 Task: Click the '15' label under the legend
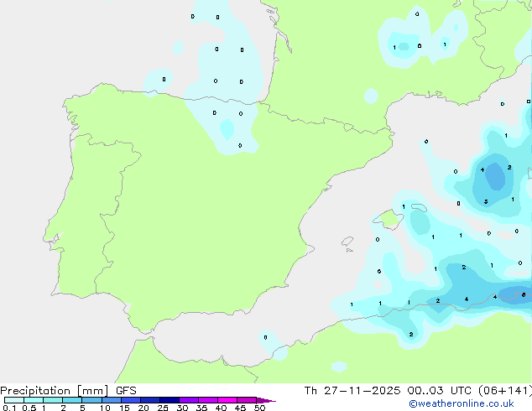(124, 408)
